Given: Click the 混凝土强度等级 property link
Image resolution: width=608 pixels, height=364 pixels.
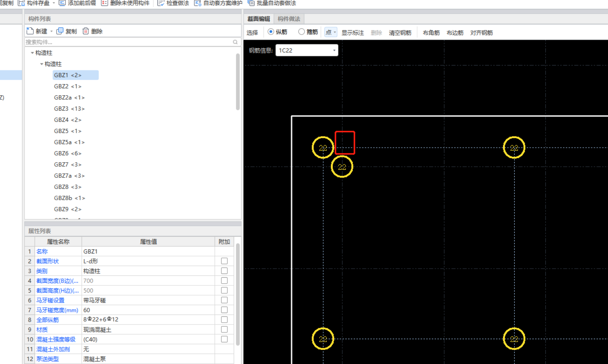Looking at the screenshot, I should tap(56, 339).
